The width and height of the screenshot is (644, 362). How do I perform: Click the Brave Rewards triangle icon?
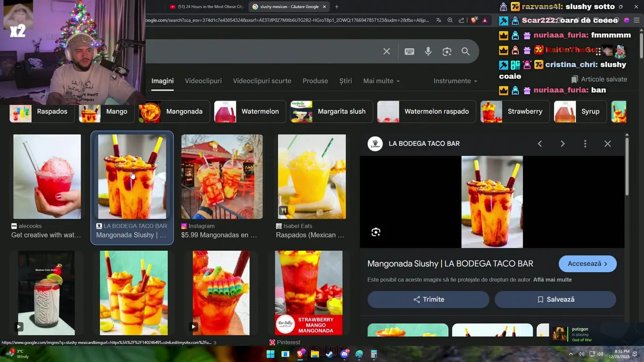pos(485,20)
